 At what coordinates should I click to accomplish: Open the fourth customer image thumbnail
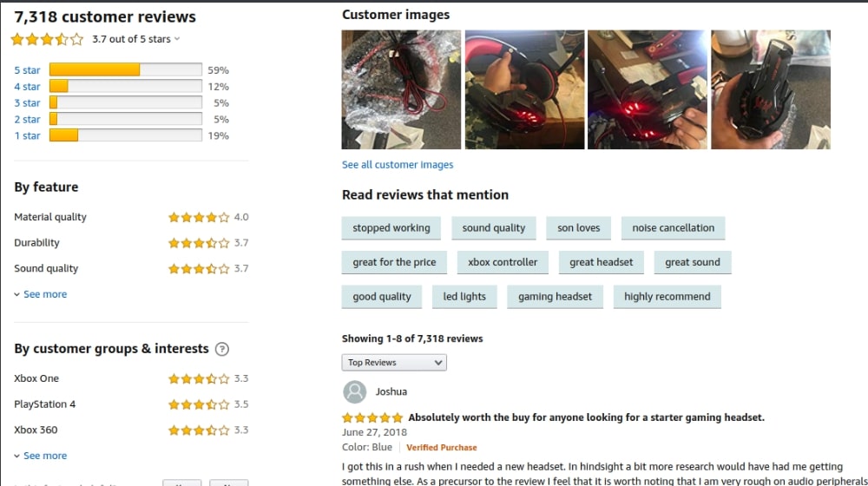[771, 89]
